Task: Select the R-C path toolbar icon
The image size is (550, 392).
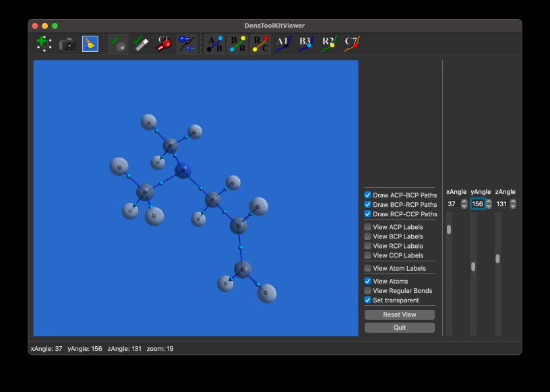Action: 260,44
